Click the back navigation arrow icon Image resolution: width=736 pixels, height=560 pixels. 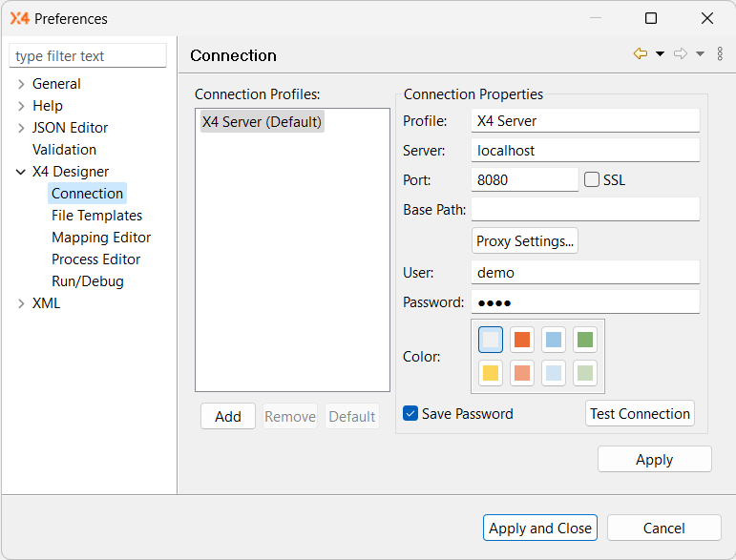coord(640,54)
